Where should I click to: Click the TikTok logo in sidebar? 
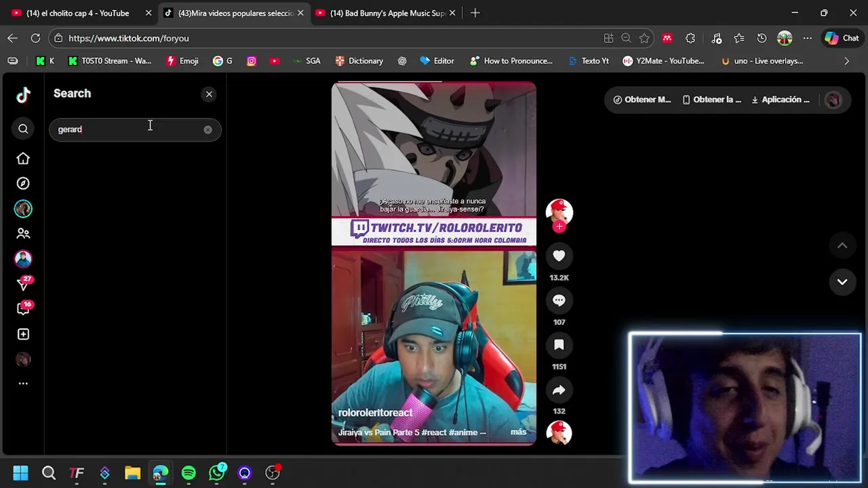pyautogui.click(x=23, y=95)
